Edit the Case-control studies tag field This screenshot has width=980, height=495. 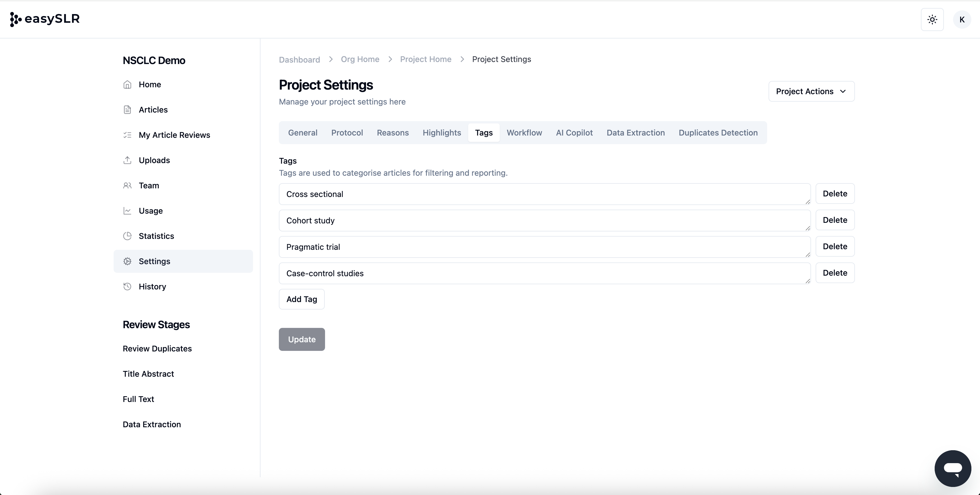[x=545, y=273]
